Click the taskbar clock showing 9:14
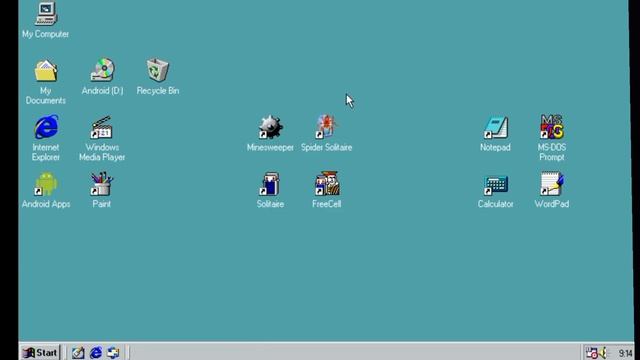This screenshot has width=640, height=360. (625, 353)
